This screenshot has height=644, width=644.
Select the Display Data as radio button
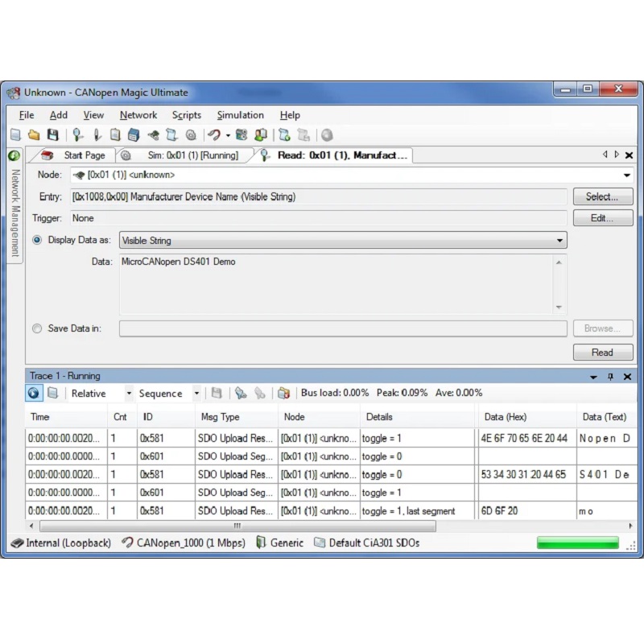click(x=37, y=240)
